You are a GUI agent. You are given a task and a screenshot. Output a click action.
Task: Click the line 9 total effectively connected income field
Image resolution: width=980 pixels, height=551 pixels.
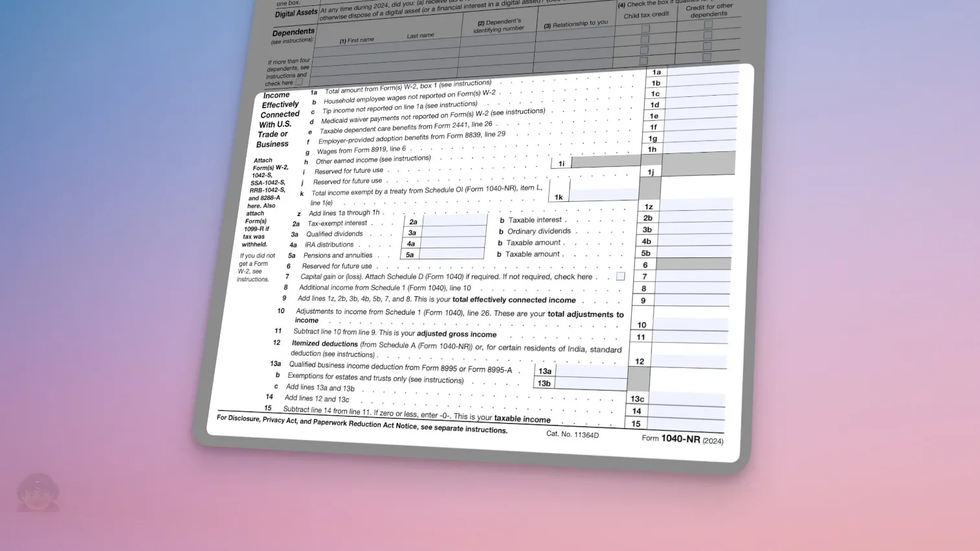[x=691, y=299]
